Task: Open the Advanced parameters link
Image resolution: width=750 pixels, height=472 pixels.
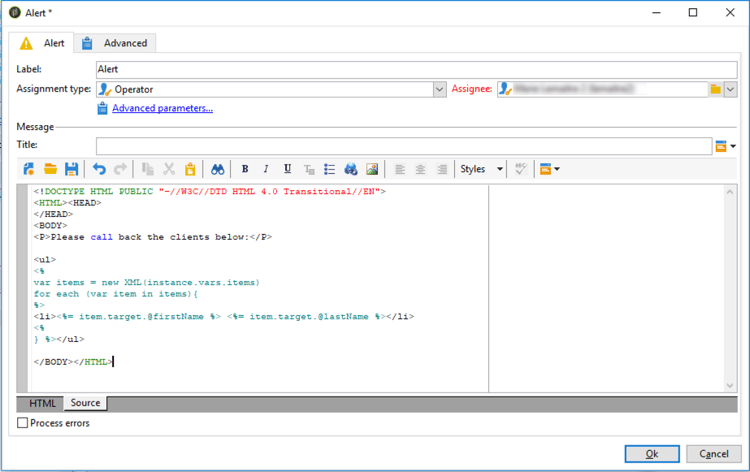Action: point(162,108)
